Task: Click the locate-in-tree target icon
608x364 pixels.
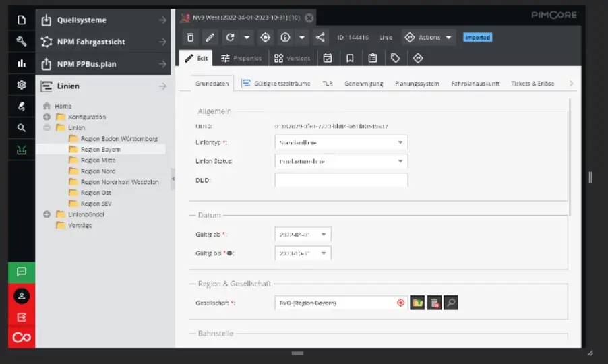Action: click(x=265, y=38)
